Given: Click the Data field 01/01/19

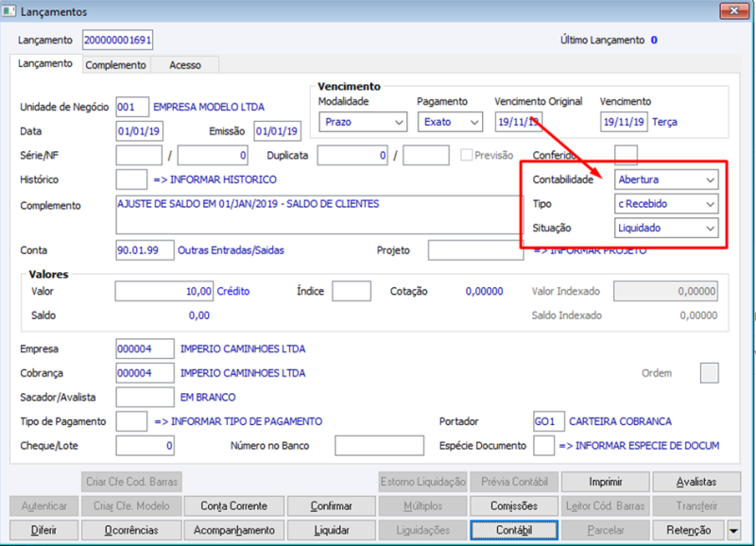Looking at the screenshot, I should (x=139, y=131).
